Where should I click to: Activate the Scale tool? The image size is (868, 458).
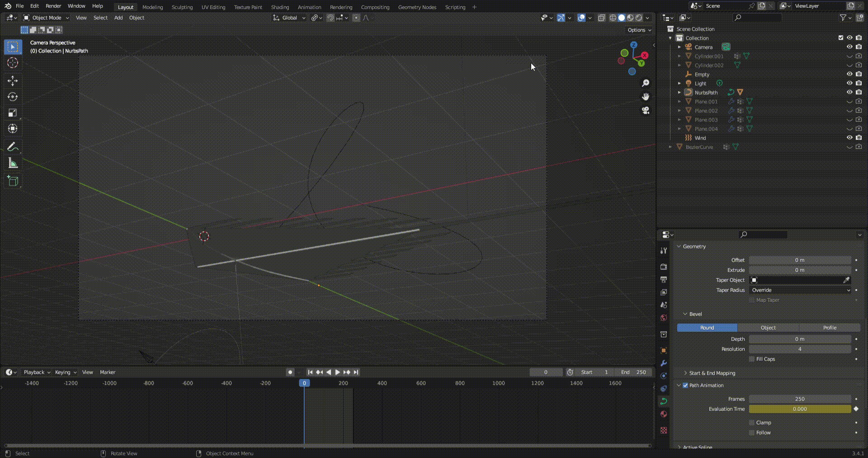(x=13, y=113)
